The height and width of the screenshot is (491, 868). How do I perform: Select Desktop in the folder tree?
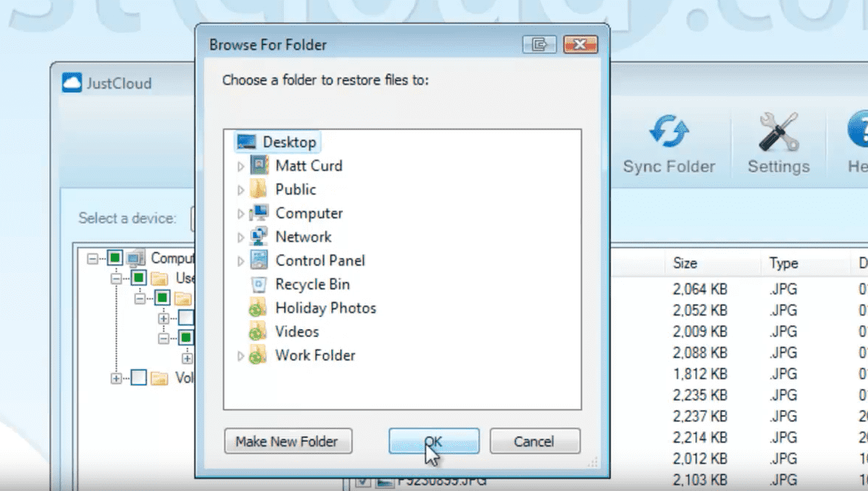tap(289, 142)
